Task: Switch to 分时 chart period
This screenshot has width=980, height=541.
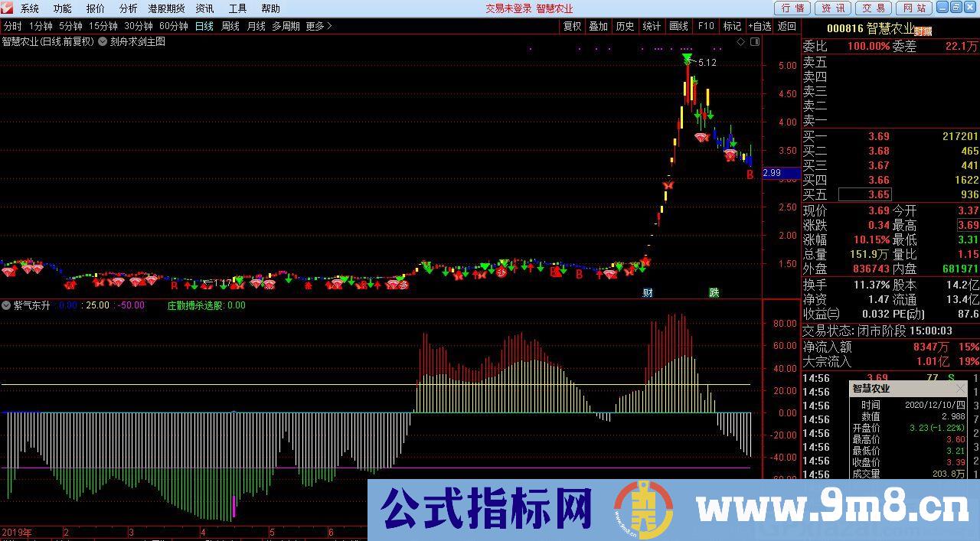Action: (x=12, y=26)
